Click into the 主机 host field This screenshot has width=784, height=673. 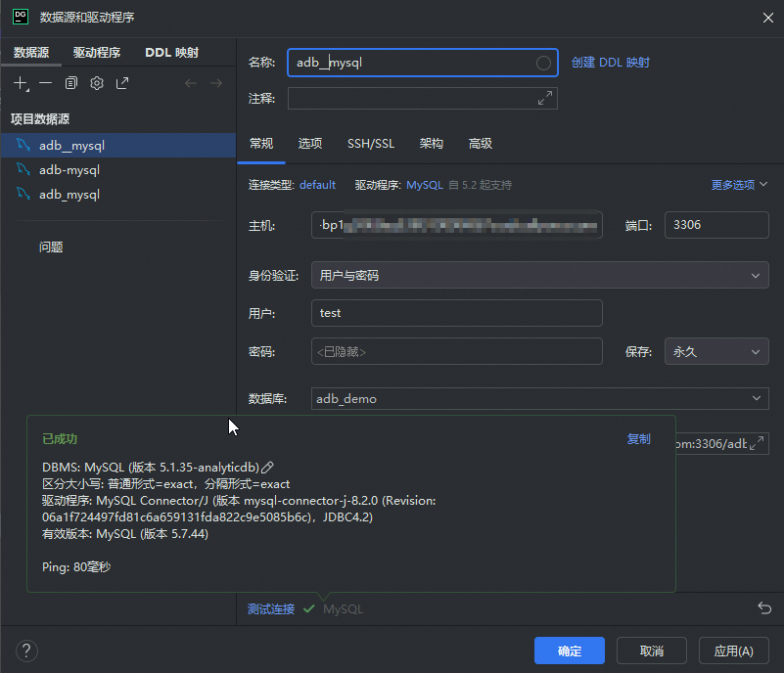[456, 225]
